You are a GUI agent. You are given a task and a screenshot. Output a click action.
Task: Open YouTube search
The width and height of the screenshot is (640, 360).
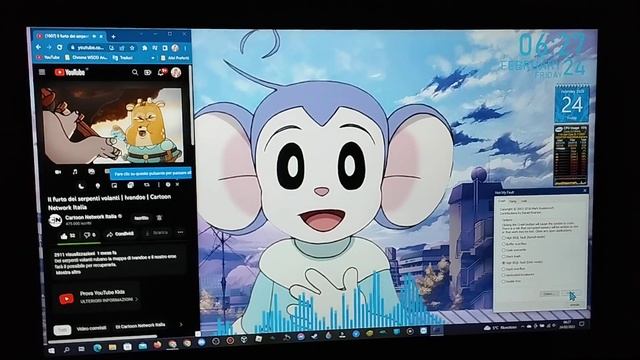point(135,72)
